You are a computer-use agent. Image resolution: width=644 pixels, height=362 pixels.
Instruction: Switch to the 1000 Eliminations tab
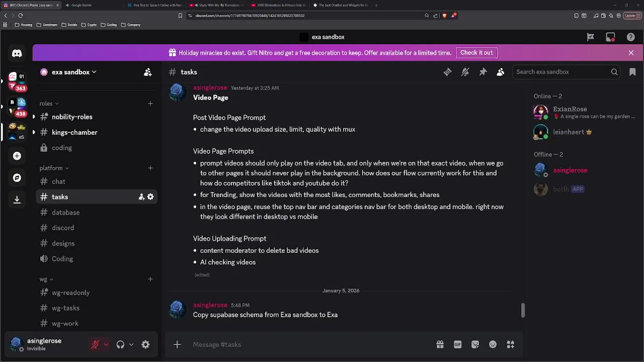pos(279,5)
